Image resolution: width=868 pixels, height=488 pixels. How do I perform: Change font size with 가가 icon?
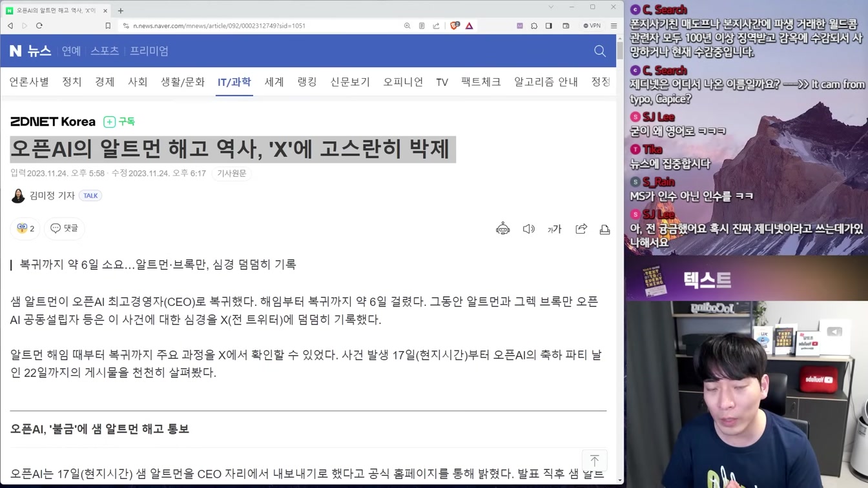555,229
